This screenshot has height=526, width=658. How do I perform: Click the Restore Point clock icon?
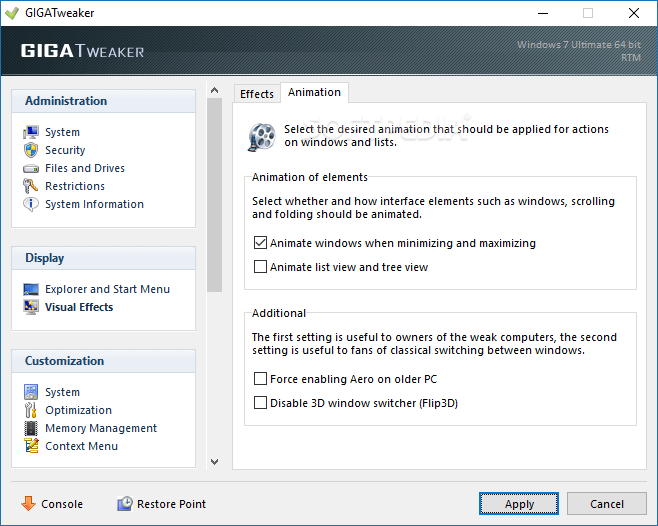pyautogui.click(x=125, y=503)
